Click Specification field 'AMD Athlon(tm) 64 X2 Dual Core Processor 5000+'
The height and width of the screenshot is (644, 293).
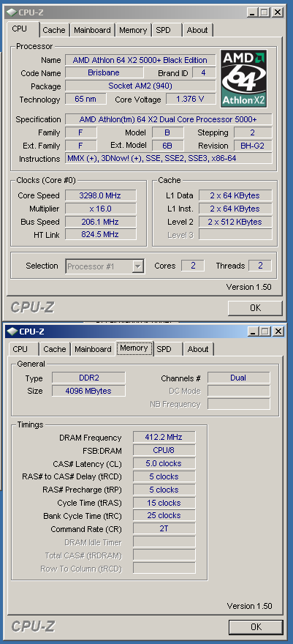coord(169,119)
